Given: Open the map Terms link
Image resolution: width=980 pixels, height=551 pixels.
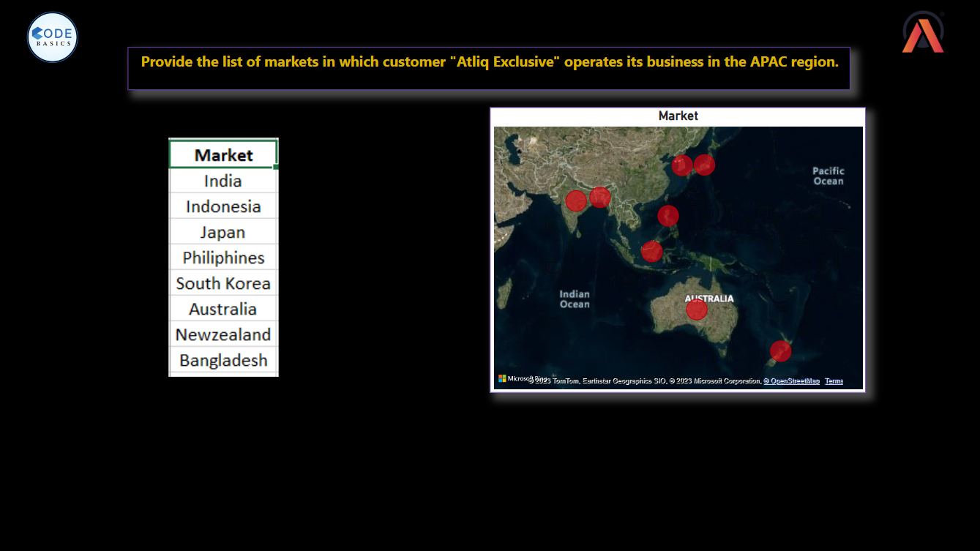Looking at the screenshot, I should [x=834, y=381].
